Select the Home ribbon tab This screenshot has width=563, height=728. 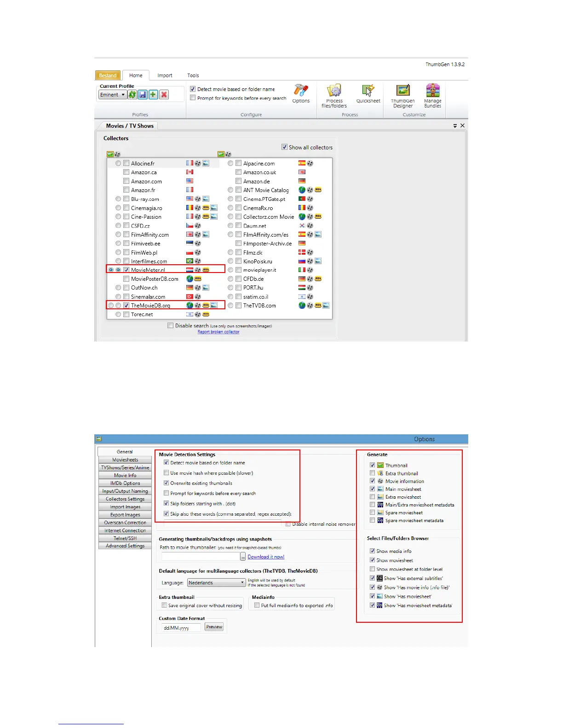[136, 75]
